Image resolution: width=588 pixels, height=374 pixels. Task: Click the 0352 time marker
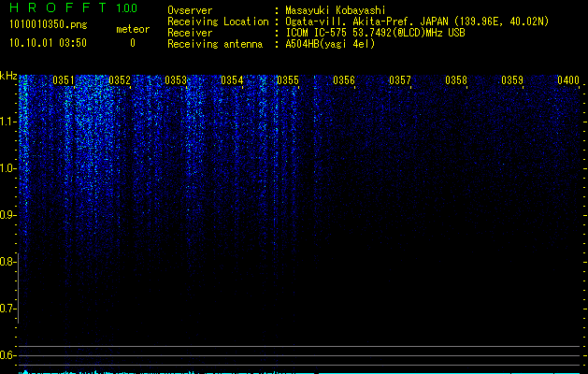coord(120,80)
